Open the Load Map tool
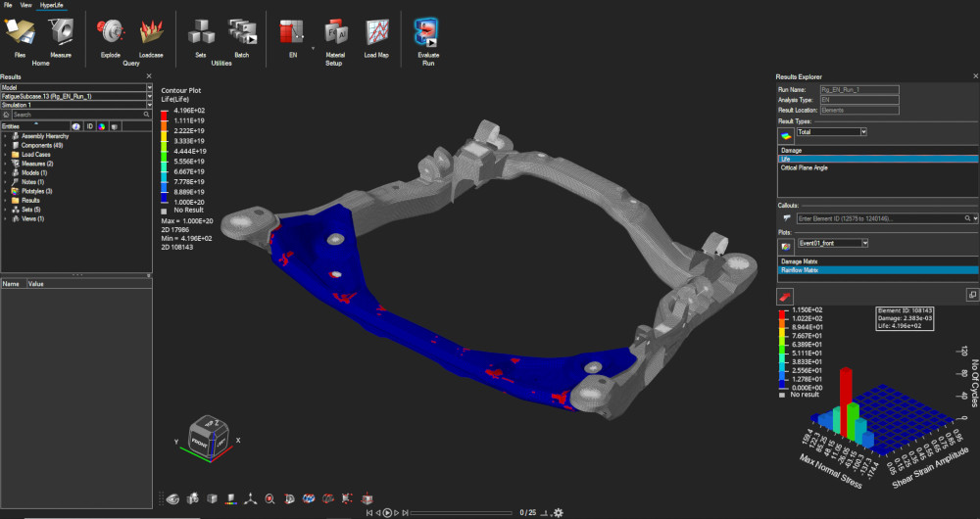Viewport: 980px width, 519px height. (376, 34)
